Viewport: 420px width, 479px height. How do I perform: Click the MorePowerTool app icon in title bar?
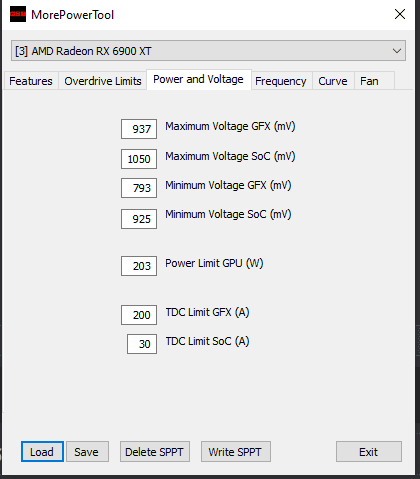tap(18, 14)
